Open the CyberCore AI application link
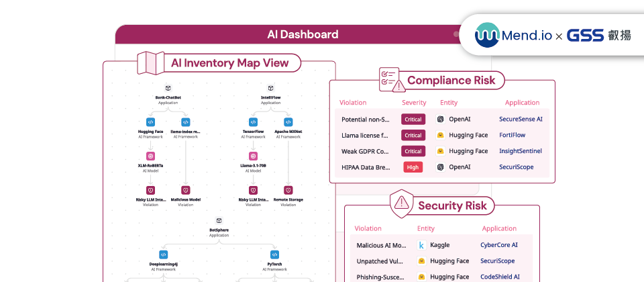Screen dimensions: 644x282 pos(499,246)
